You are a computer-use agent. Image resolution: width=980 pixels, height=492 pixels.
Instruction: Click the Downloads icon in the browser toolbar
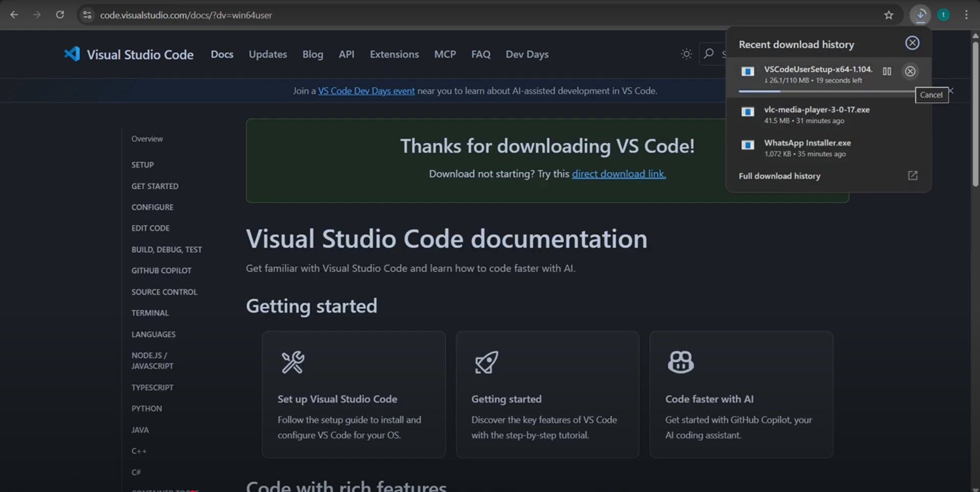click(920, 15)
